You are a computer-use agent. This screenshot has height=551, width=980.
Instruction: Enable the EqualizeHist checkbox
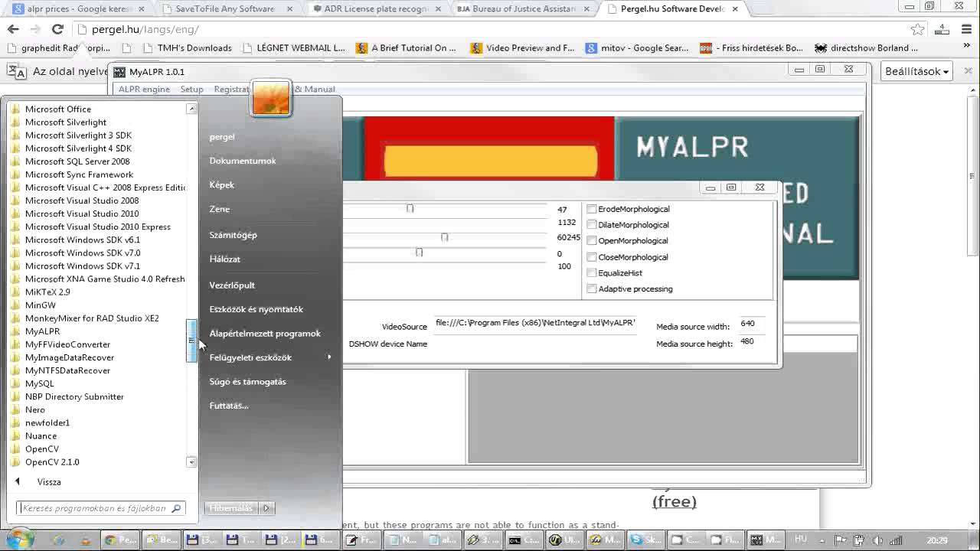[x=592, y=273]
